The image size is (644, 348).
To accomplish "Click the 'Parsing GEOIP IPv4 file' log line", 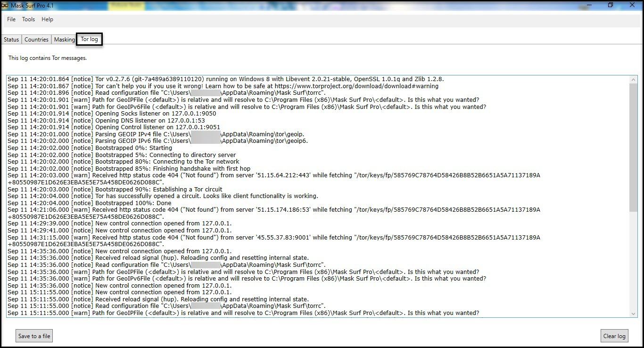I will click(156, 134).
